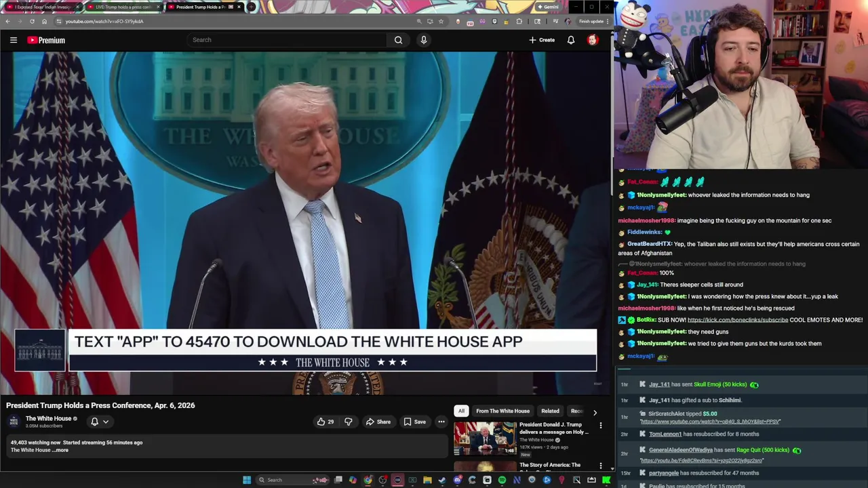Open Task View on taskbar
The image size is (868, 488).
(338, 480)
